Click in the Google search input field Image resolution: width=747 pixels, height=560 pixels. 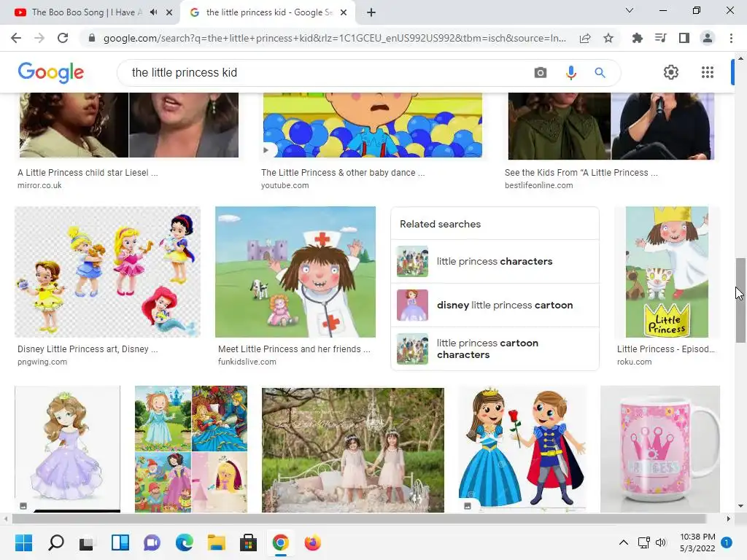pos(329,72)
